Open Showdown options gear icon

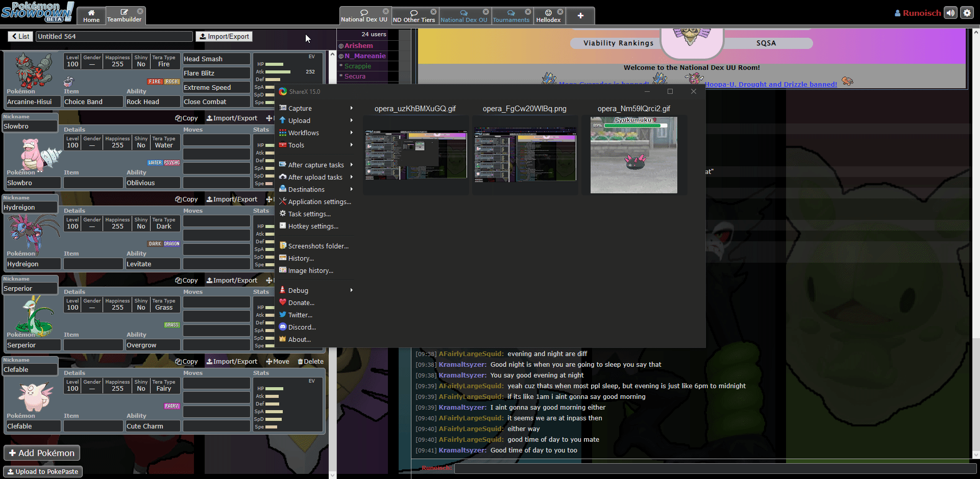click(967, 13)
